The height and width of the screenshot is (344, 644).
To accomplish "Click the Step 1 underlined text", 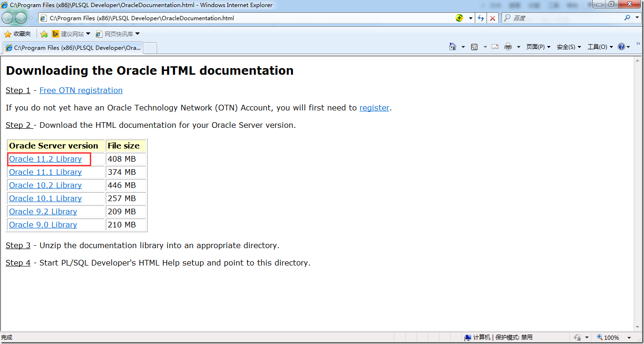I will click(x=18, y=90).
